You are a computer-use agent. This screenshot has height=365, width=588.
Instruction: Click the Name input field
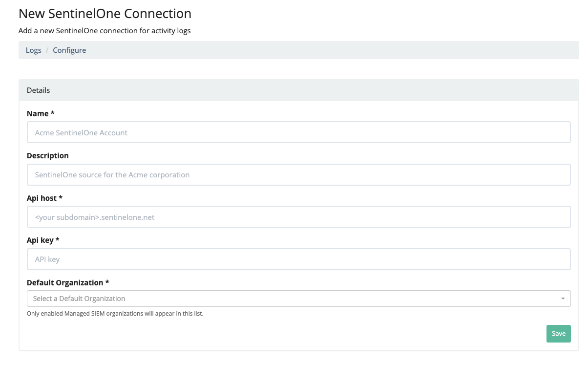coord(298,132)
